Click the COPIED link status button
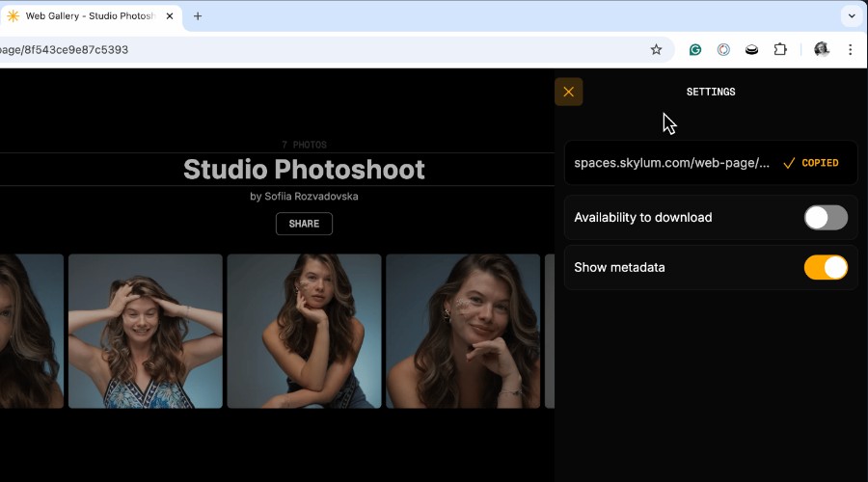Image resolution: width=868 pixels, height=482 pixels. 811,163
